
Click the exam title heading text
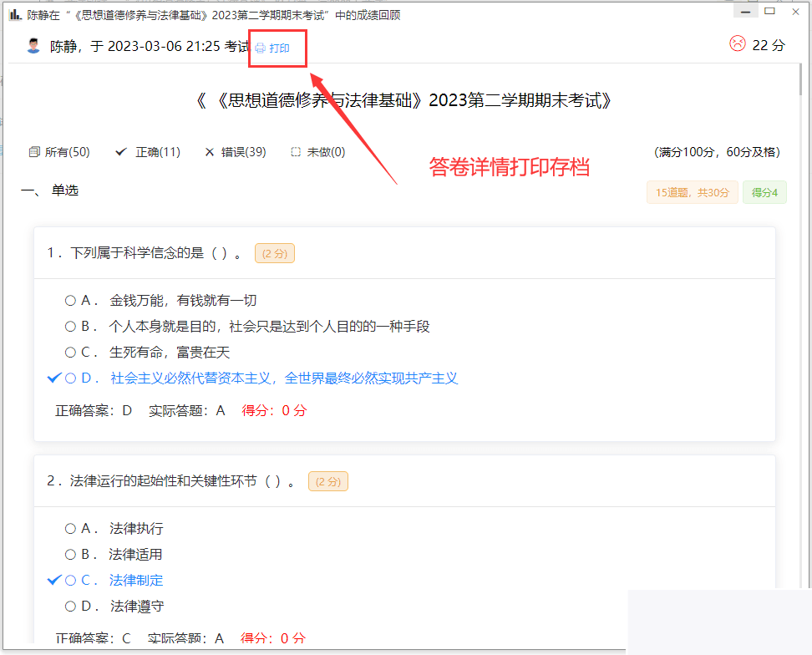point(405,100)
